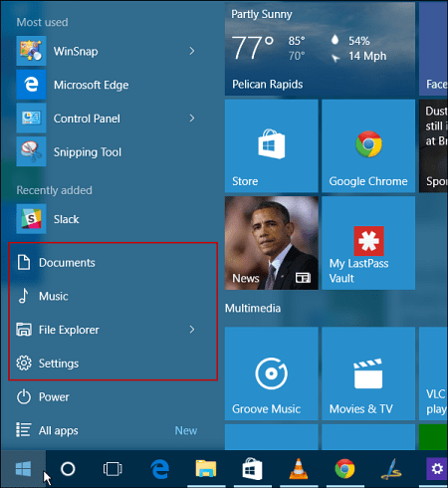
Task: Open the Sports news tile
Action: (x=433, y=145)
